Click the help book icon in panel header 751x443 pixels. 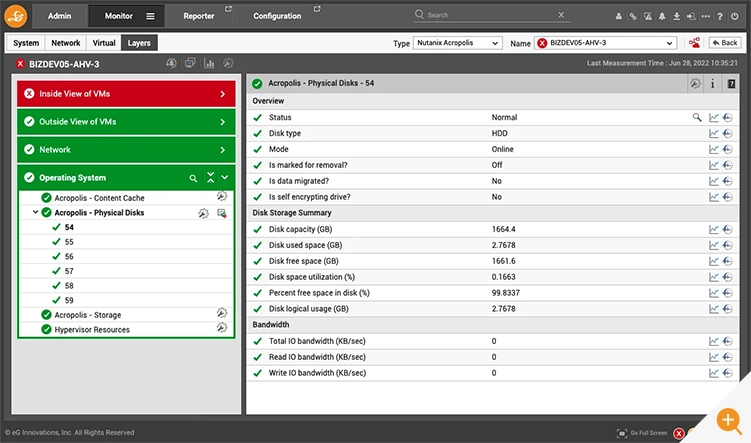point(731,84)
